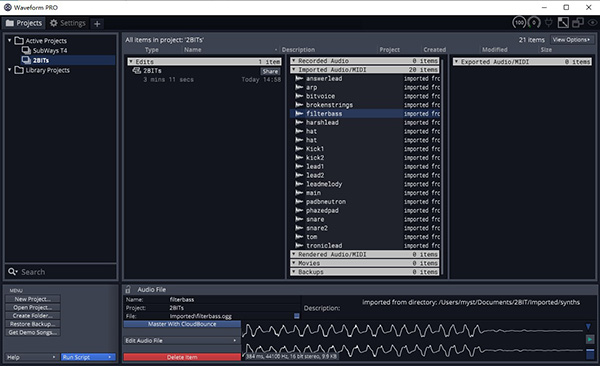
Task: Add a new tab with plus button
Action: coord(97,24)
